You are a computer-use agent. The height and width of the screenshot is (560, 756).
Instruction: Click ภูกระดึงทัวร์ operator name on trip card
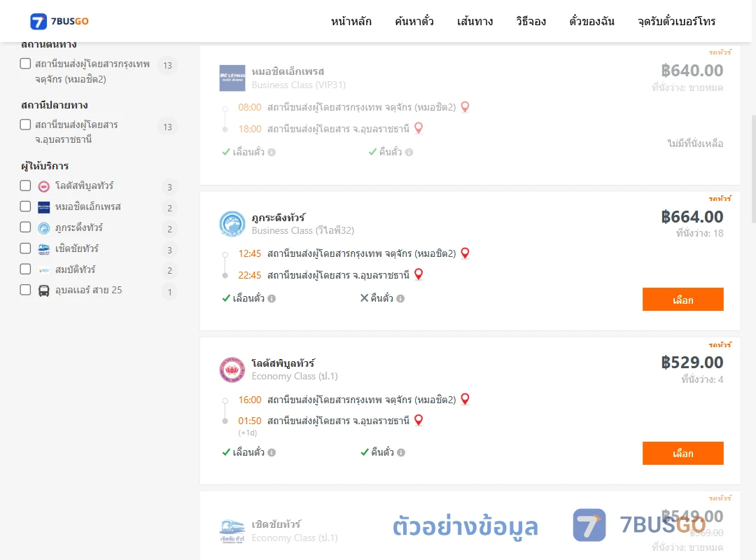coord(278,218)
